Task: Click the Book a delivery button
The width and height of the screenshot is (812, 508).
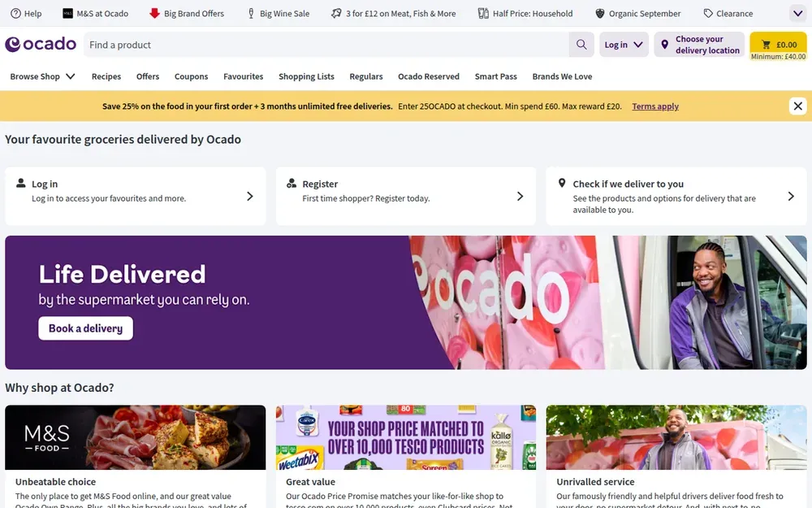Action: point(85,328)
